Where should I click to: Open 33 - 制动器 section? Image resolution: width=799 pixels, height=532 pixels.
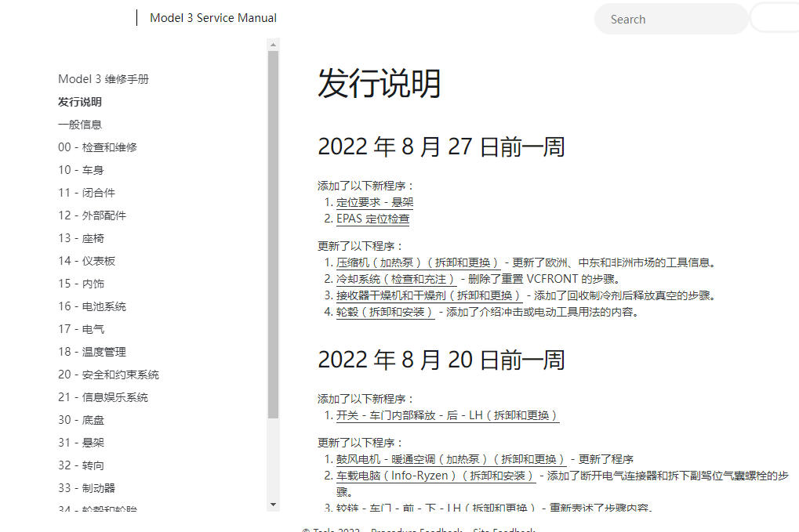point(86,487)
